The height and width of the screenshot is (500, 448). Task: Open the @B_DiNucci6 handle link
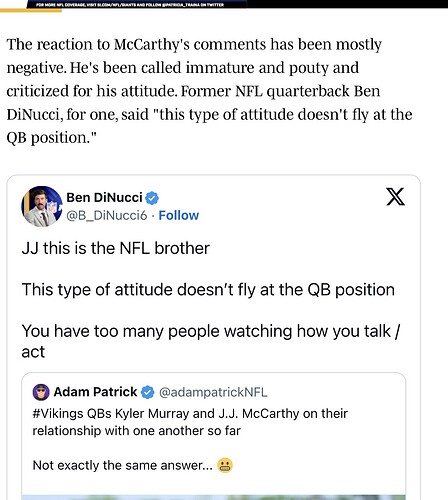107,216
